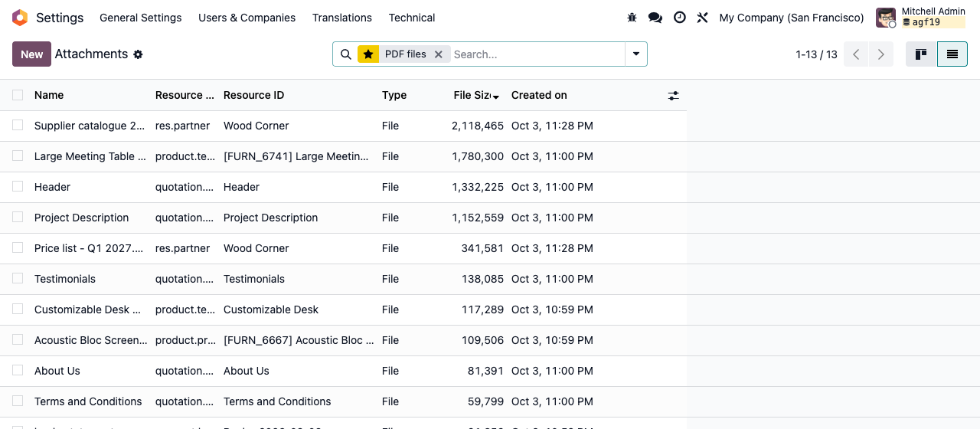Screen dimensions: 980x429
Task: Click the Settings app title
Action: coord(60,18)
